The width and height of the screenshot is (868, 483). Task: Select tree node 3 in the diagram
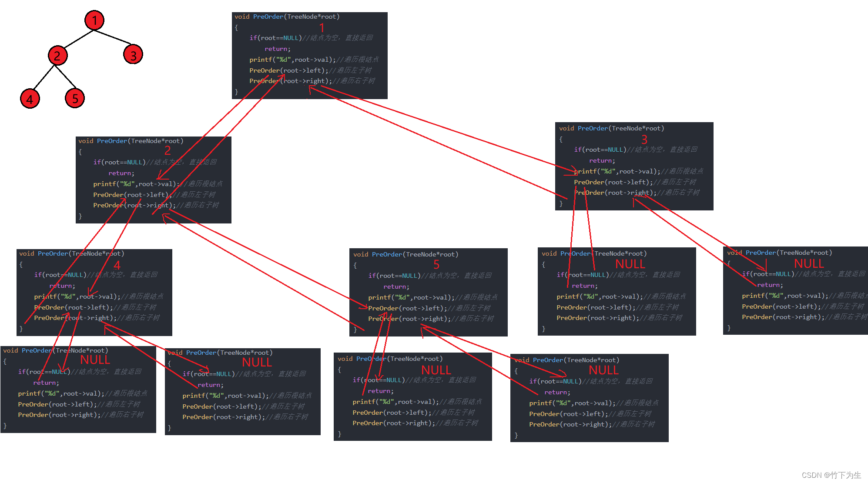tap(133, 55)
